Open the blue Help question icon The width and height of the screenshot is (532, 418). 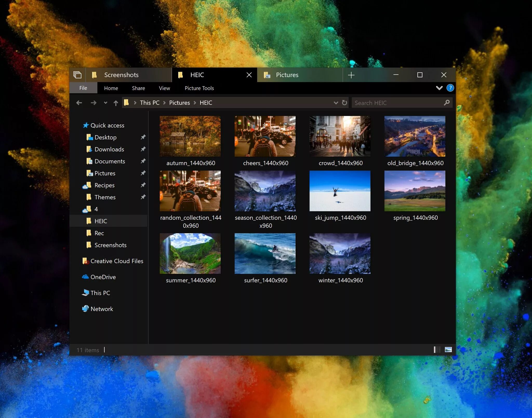point(450,88)
